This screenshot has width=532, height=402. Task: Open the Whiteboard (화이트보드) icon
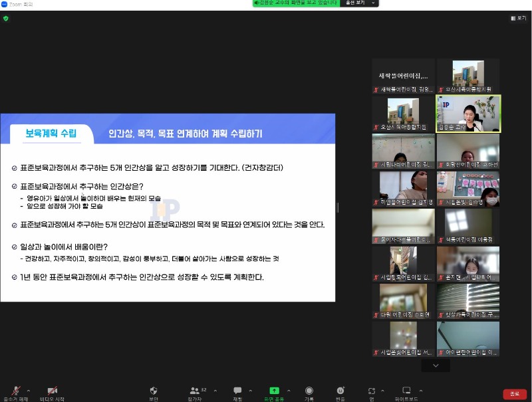(406, 391)
